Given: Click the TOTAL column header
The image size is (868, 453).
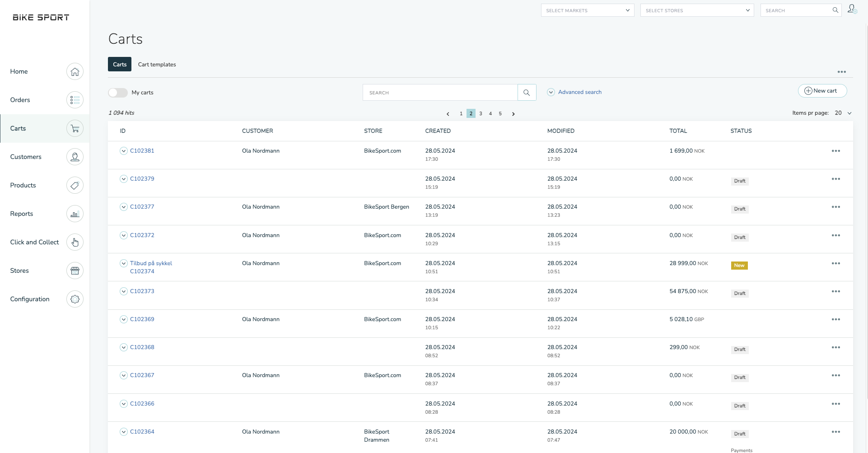Looking at the screenshot, I should 678,131.
